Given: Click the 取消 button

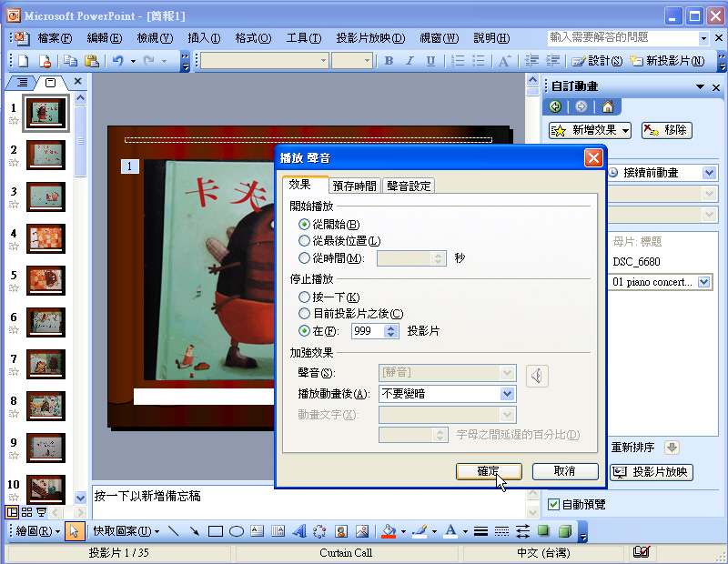Looking at the screenshot, I should (x=565, y=471).
